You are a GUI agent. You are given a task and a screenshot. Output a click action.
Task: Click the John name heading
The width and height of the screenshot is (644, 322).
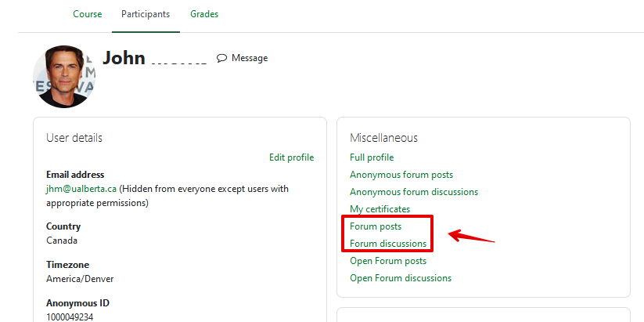[x=124, y=58]
